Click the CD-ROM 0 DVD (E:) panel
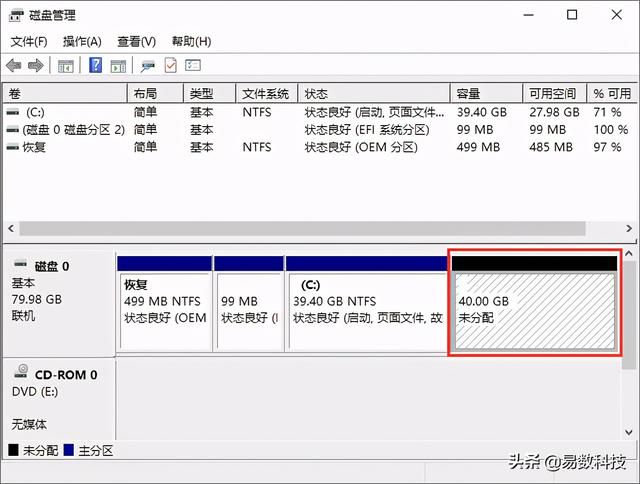The image size is (640, 484). (x=59, y=399)
